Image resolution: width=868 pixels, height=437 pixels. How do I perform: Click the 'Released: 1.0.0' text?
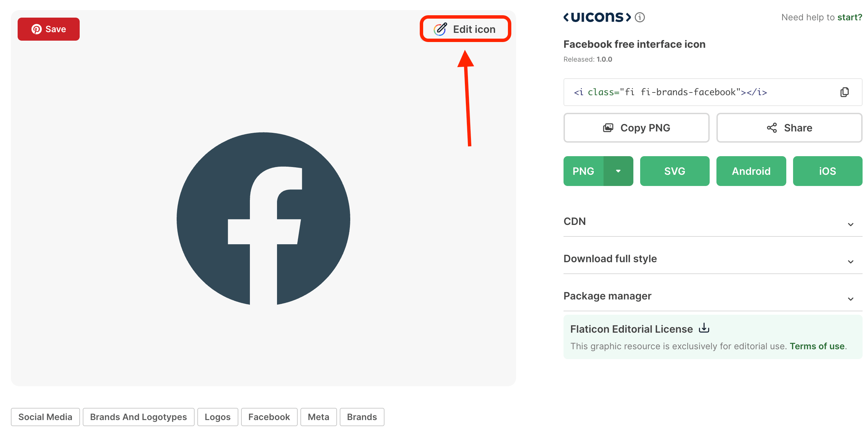click(x=588, y=59)
